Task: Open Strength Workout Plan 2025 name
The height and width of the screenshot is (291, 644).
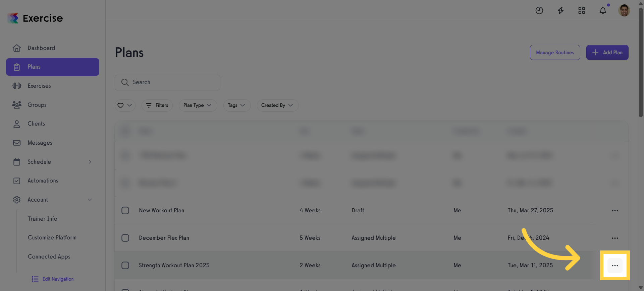Action: 174,265
